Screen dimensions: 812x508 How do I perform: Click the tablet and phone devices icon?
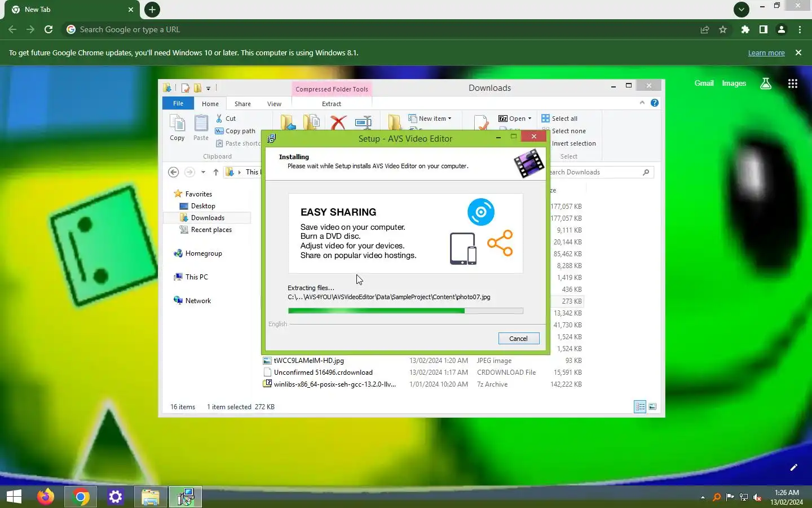tap(463, 248)
